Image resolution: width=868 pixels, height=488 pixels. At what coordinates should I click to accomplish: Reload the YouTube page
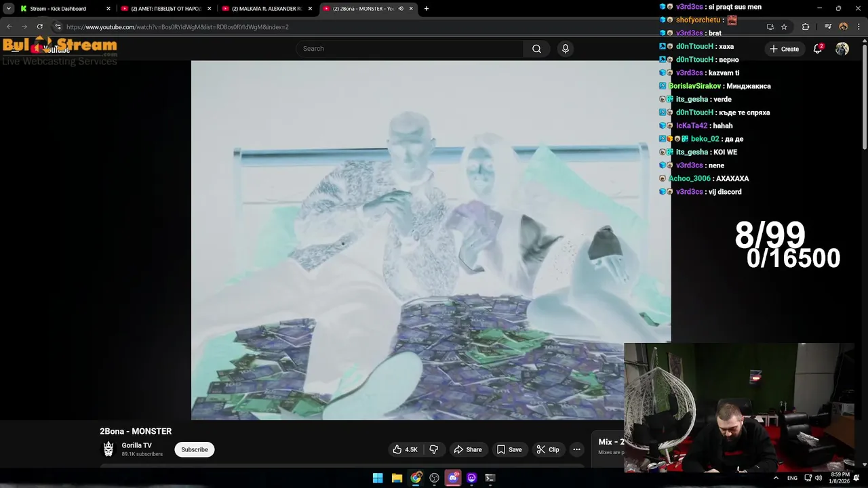click(x=39, y=26)
